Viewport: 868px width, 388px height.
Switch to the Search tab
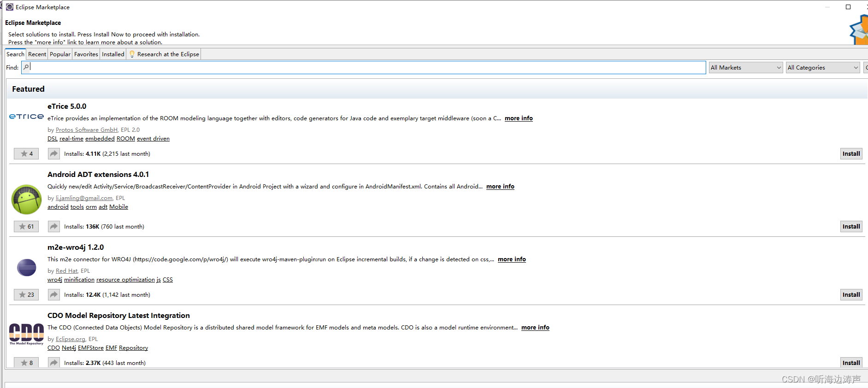tap(15, 54)
